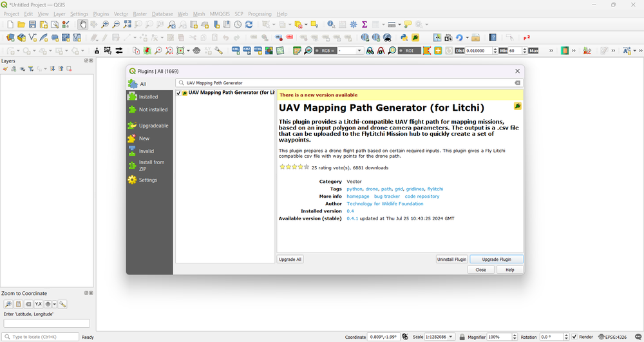
Task: Uncheck the UAV Mapping Path Generator plugin
Action: pyautogui.click(x=178, y=93)
